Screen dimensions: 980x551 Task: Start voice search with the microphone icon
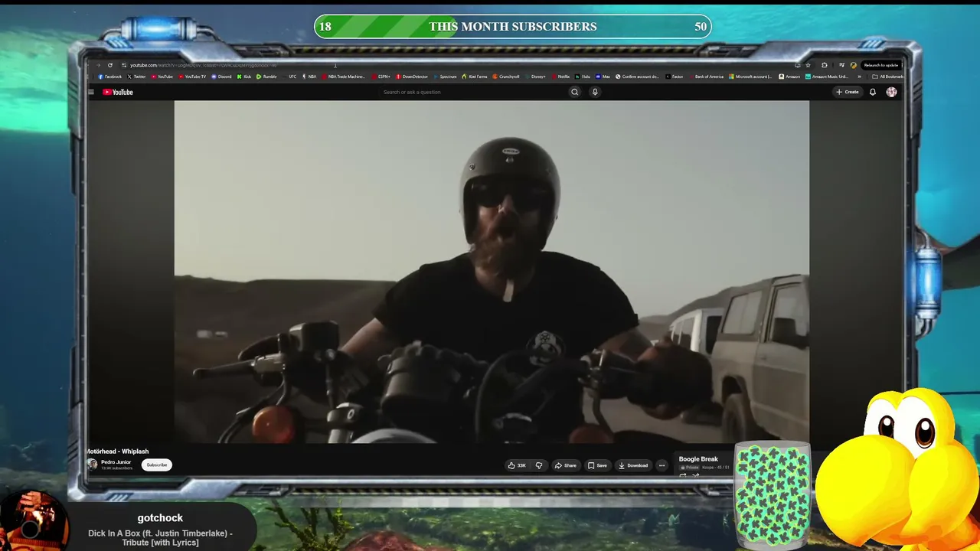point(595,92)
